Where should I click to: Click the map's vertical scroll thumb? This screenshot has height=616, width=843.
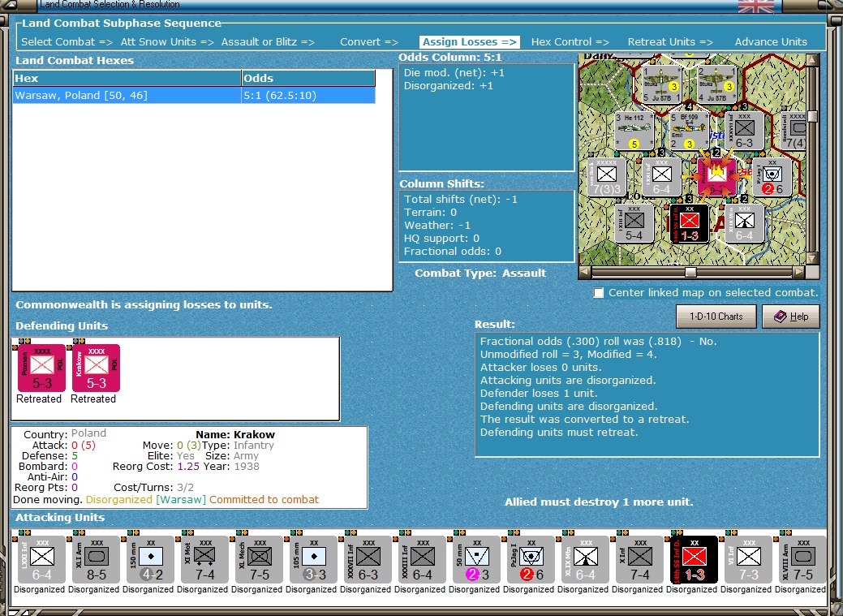[x=812, y=116]
